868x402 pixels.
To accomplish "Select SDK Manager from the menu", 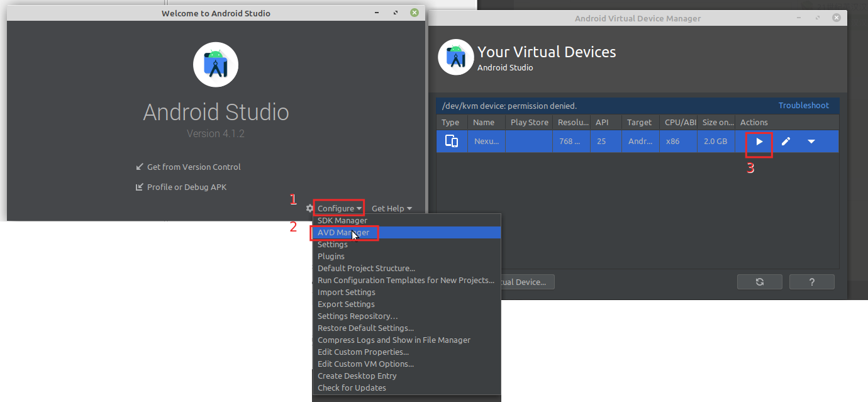I will coord(407,221).
